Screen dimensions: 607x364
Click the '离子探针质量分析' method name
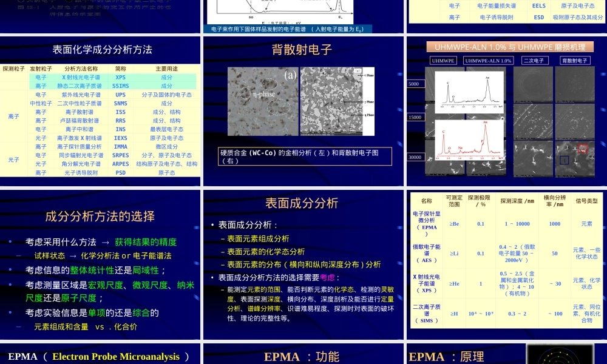(x=80, y=147)
